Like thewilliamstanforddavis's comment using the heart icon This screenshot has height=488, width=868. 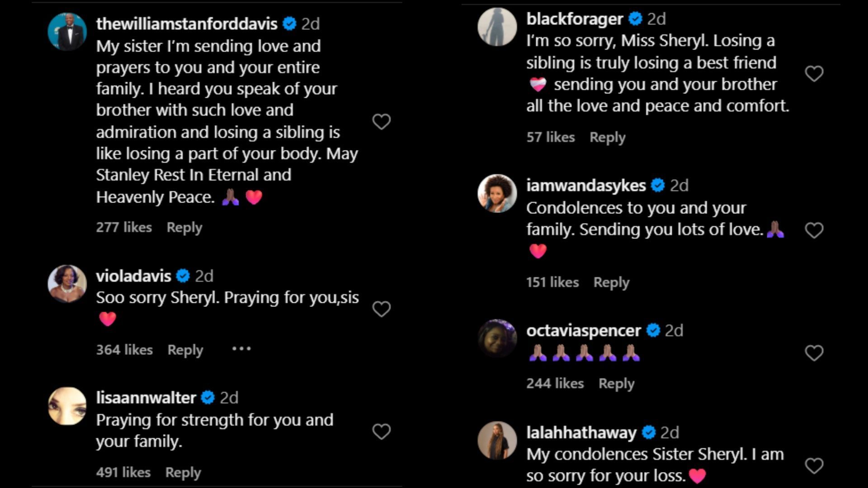pyautogui.click(x=381, y=121)
